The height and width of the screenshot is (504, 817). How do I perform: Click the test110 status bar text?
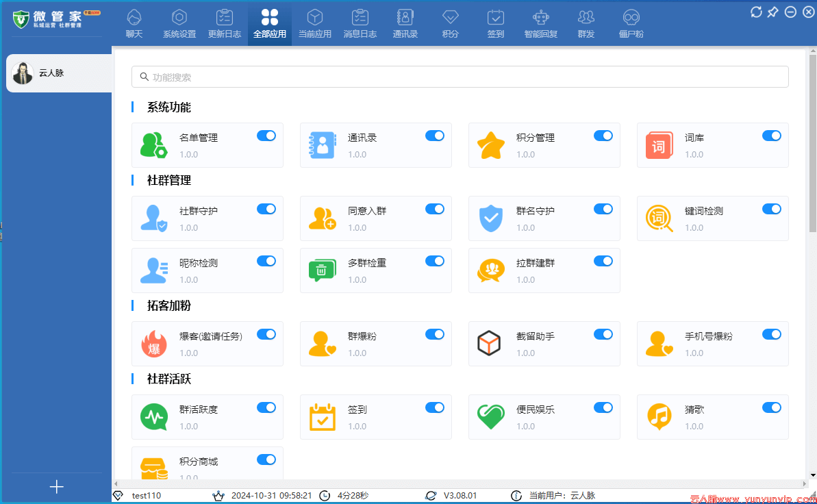coord(147,496)
